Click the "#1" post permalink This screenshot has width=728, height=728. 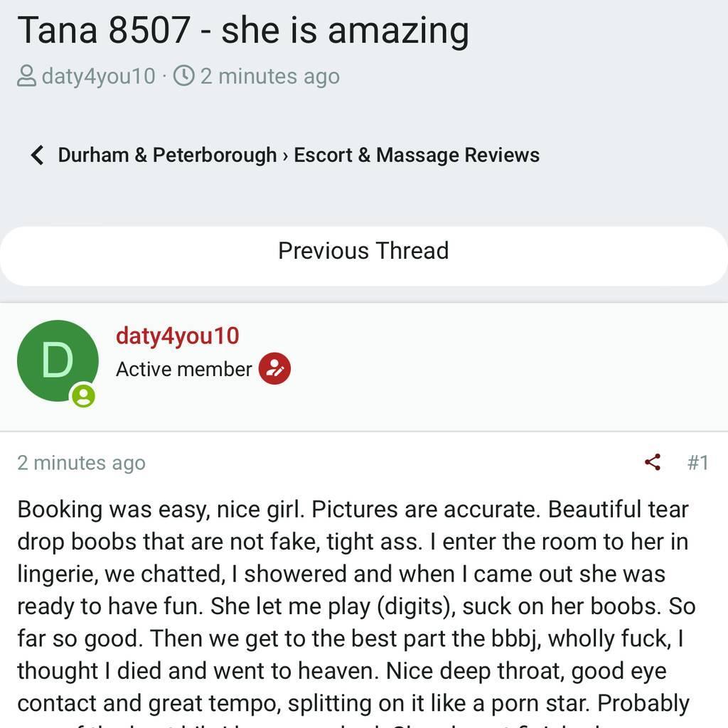[x=699, y=462]
